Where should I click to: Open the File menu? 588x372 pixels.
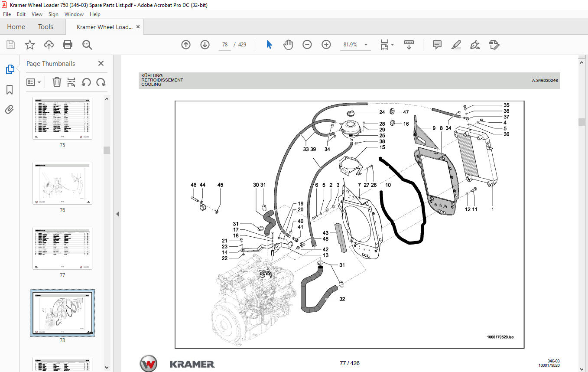click(7, 14)
